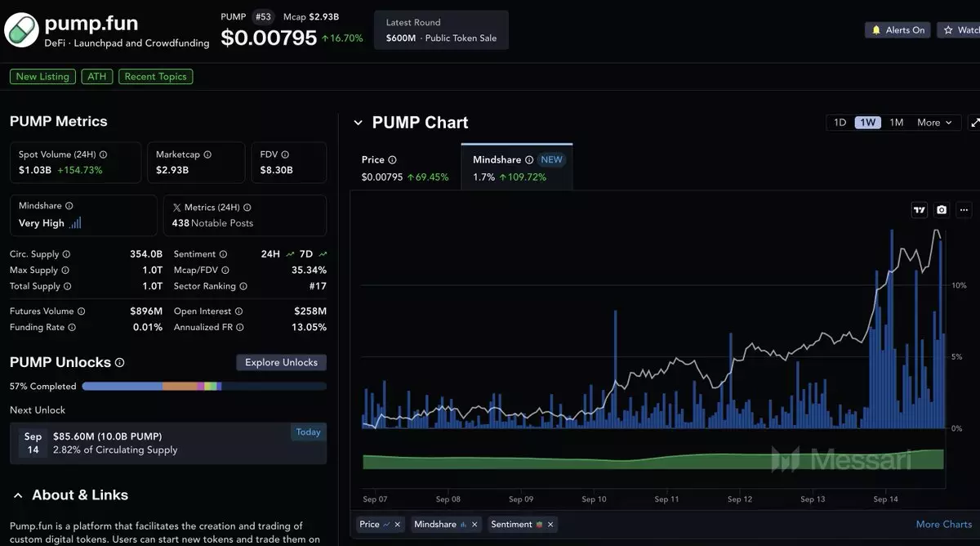The width and height of the screenshot is (980, 546).
Task: Click the green sentiment band on chart
Action: 653,460
